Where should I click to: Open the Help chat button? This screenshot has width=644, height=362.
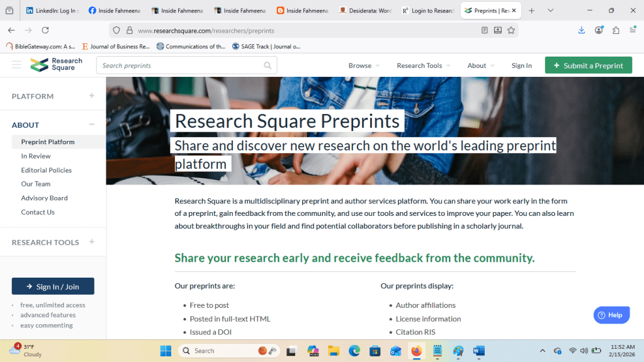[x=611, y=315]
